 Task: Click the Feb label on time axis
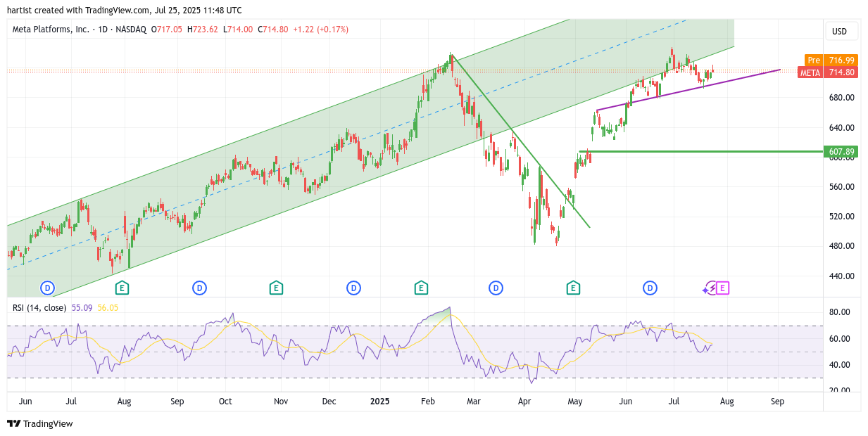point(427,402)
